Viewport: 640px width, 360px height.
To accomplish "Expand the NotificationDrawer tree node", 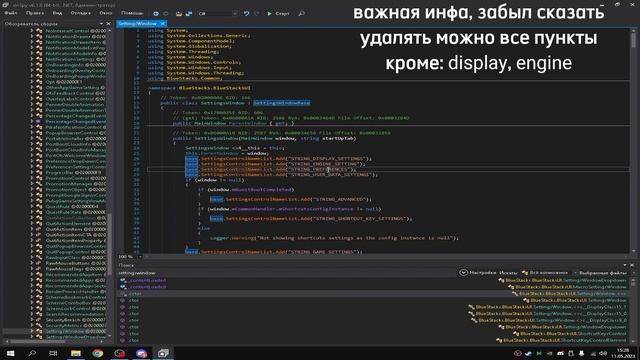I will coord(32,36).
